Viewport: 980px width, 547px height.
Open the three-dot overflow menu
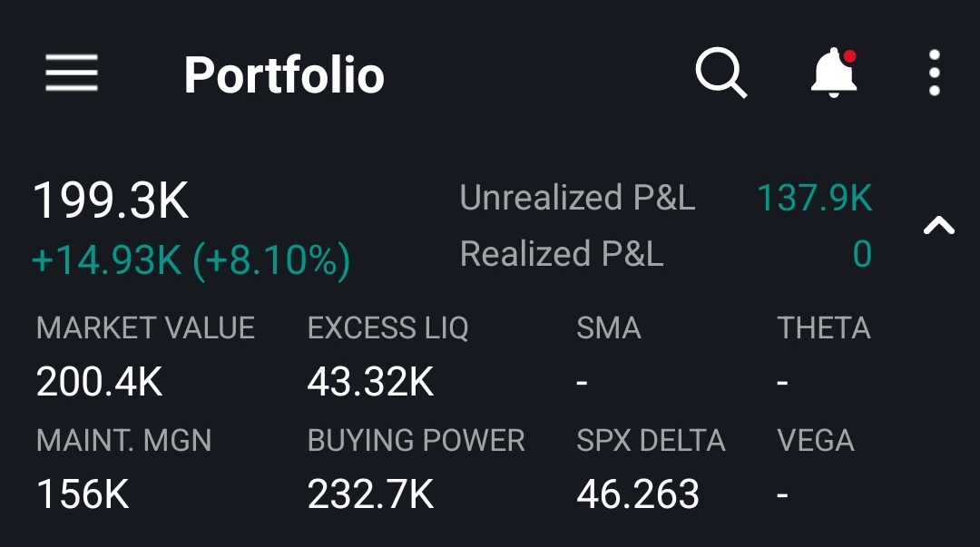coord(934,73)
